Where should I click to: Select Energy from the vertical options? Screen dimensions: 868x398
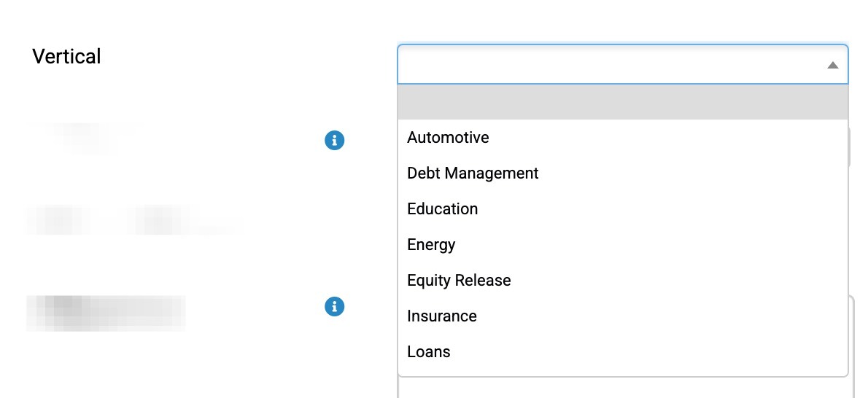coord(431,245)
